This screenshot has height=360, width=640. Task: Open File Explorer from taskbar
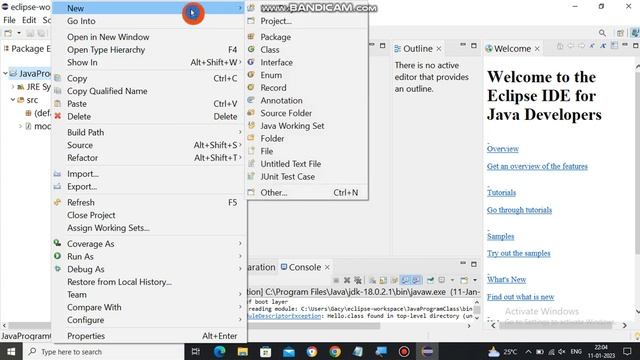(x=242, y=351)
